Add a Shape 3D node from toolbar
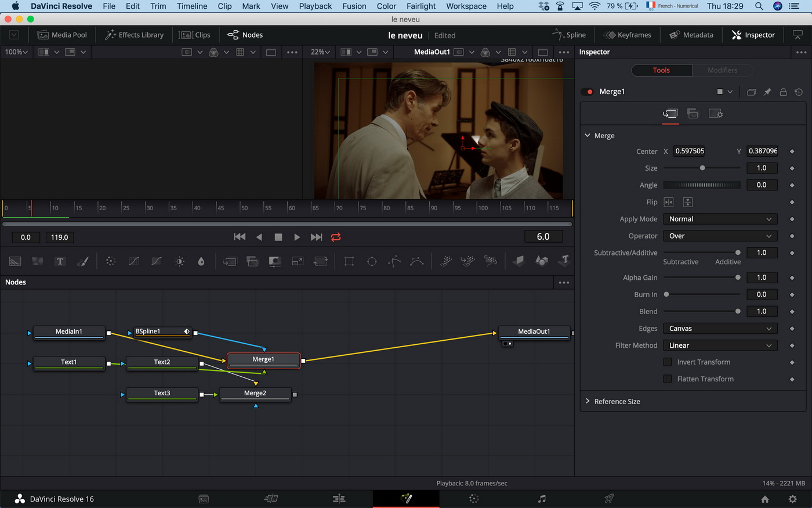Image resolution: width=812 pixels, height=508 pixels. coord(542,261)
